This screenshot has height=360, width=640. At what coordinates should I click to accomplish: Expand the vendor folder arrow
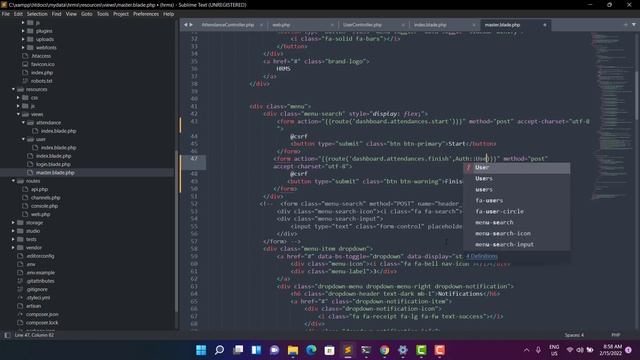click(x=13, y=247)
